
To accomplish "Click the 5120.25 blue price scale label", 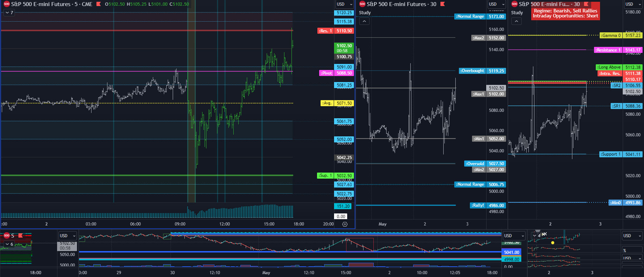I will [344, 13].
